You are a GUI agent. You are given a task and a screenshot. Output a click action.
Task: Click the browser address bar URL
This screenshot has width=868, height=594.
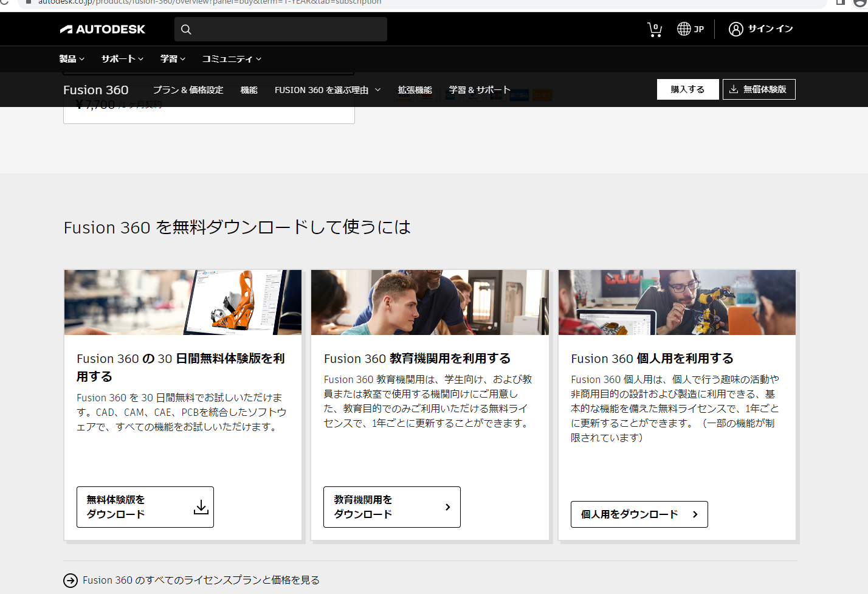pos(210,2)
